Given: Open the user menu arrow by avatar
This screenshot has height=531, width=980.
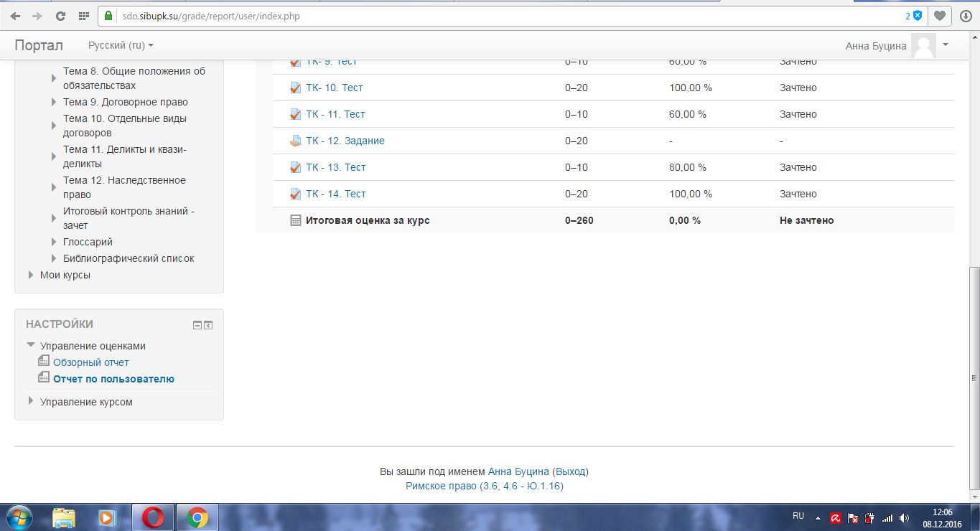Looking at the screenshot, I should click(946, 44).
